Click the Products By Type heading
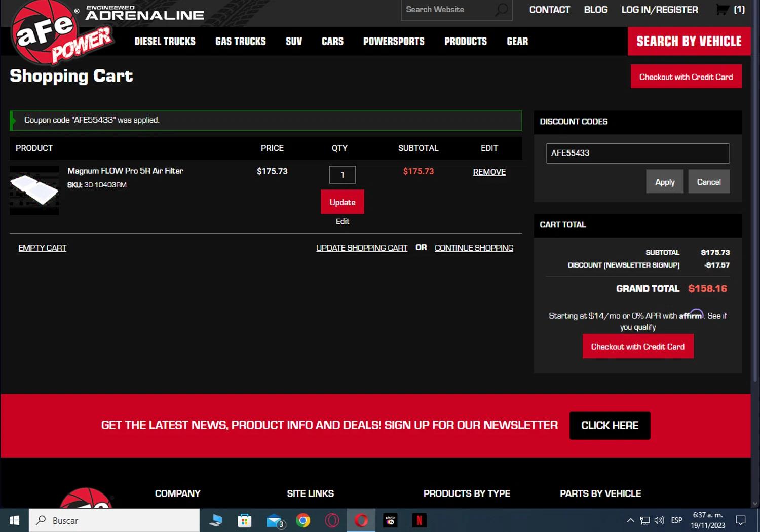This screenshot has width=760, height=532. [467, 493]
